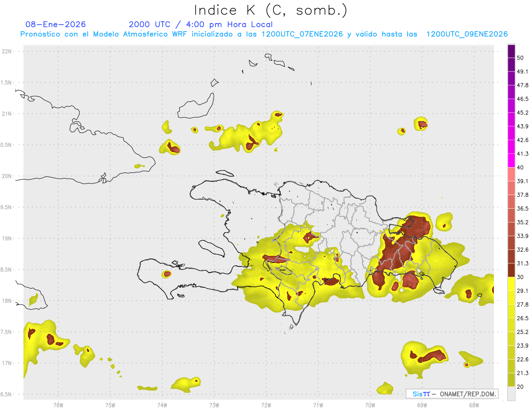The width and height of the screenshot is (532, 411).
Task: Click the colorbar label "25.2"
Action: (x=523, y=332)
